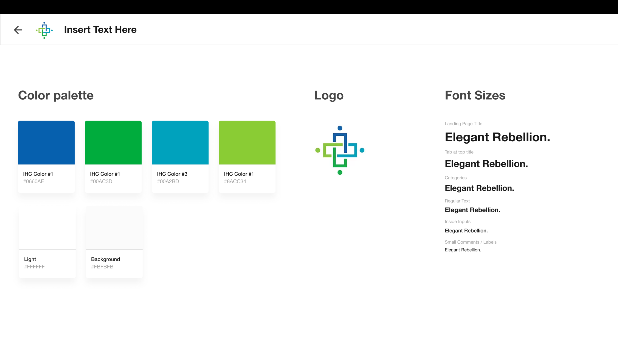The width and height of the screenshot is (618, 364).
Task: Click the back arrow icon
Action: [18, 30]
